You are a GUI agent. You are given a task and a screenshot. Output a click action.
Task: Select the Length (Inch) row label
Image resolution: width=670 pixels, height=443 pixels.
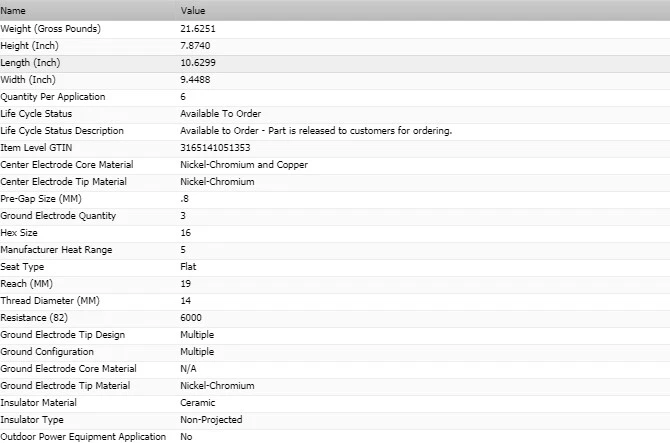click(x=30, y=63)
